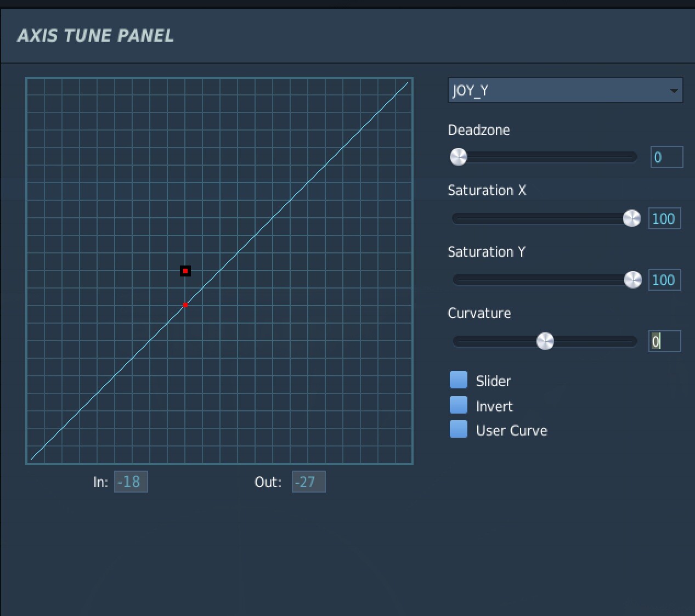The image size is (695, 616).
Task: Click the Out value box
Action: tap(309, 482)
